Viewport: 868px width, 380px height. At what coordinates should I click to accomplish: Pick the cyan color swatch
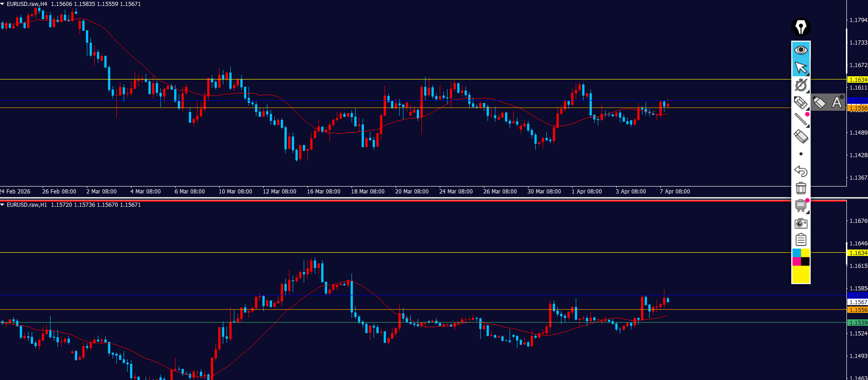(x=797, y=253)
